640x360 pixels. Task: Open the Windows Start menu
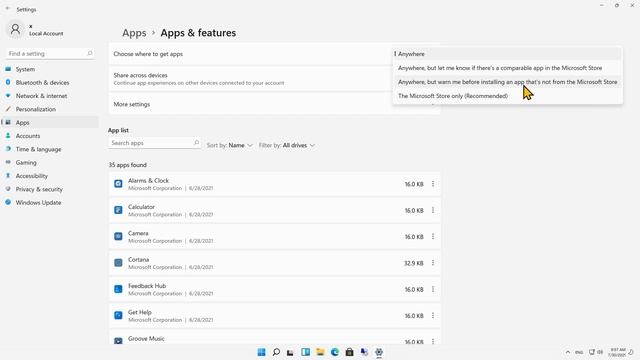[x=262, y=352]
